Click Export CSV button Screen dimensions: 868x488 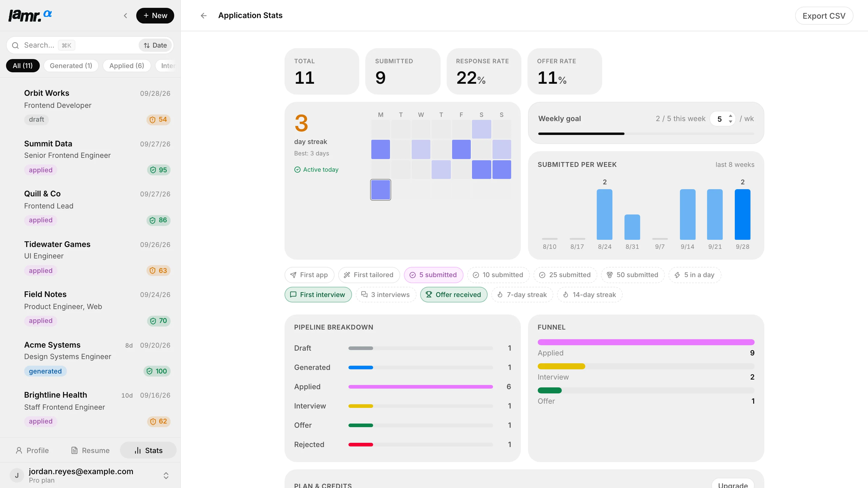[x=824, y=16]
